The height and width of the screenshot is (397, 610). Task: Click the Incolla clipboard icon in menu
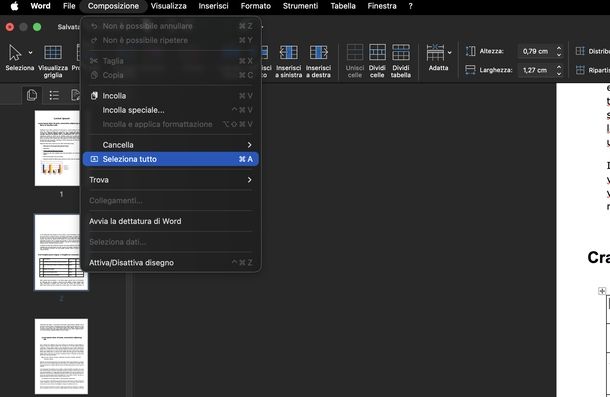94,96
